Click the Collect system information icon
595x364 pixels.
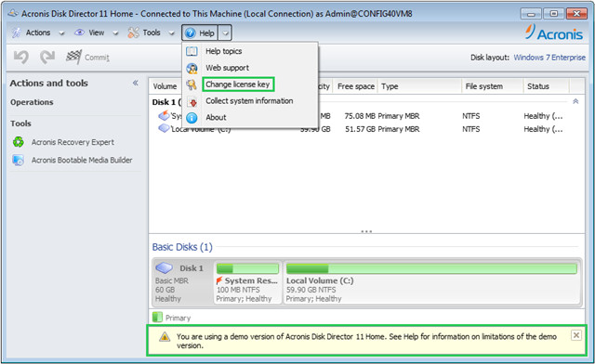[192, 101]
